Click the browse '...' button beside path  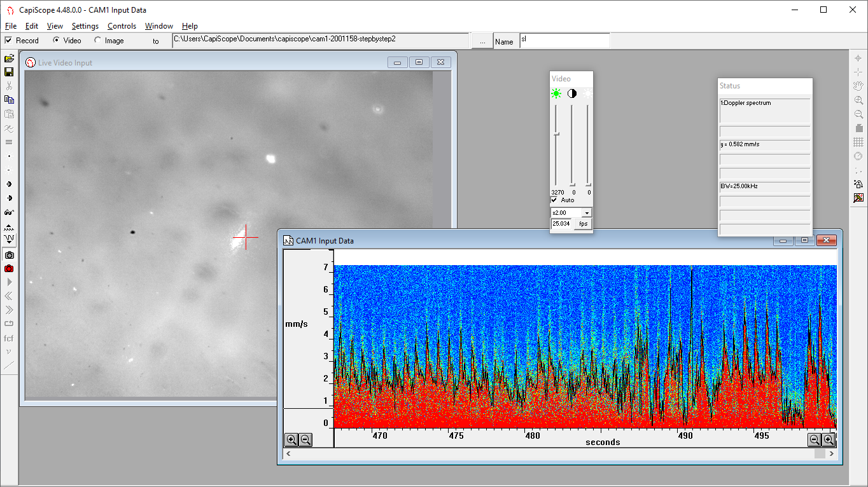coord(482,41)
